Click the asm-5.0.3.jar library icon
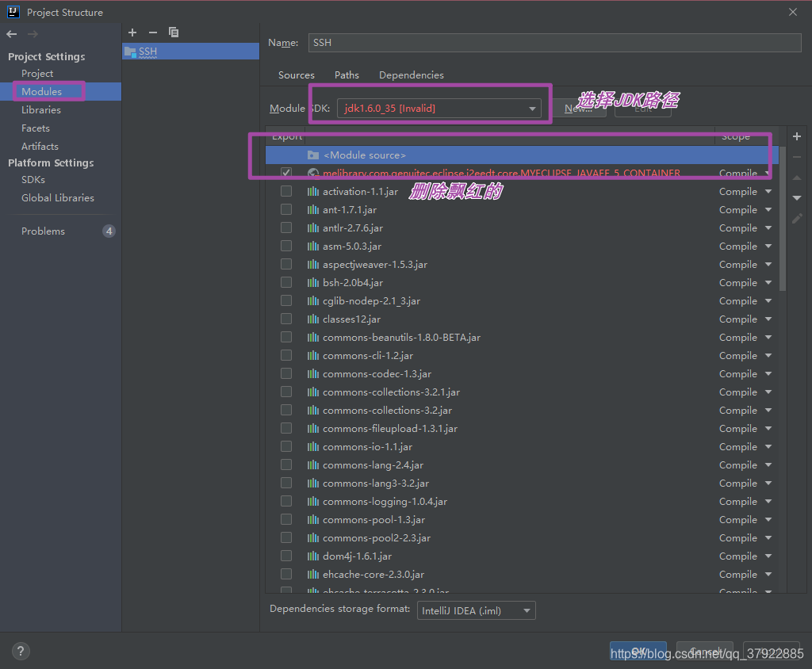The image size is (812, 669). pyautogui.click(x=312, y=246)
